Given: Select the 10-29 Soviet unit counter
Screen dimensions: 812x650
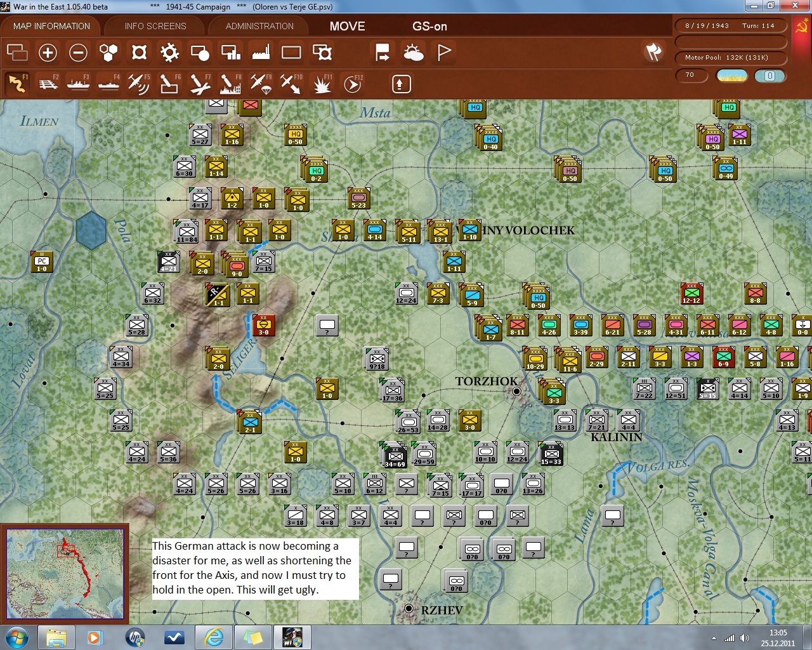Looking at the screenshot, I should pos(535,359).
